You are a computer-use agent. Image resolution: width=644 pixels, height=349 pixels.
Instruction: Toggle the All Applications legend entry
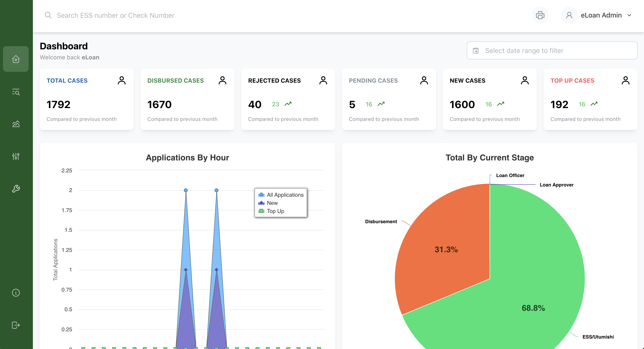pyautogui.click(x=281, y=195)
